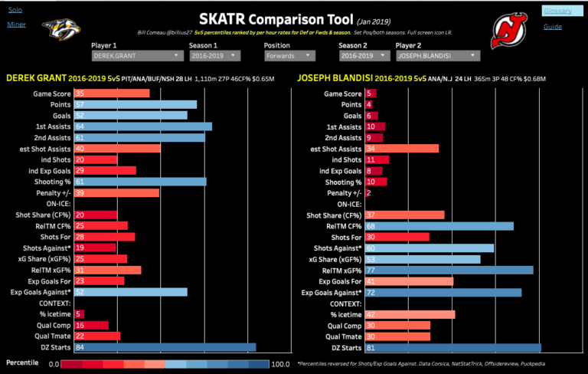588x374 pixels.
Task: Click Derek Grant's Points bar (57)
Action: [x=135, y=104]
